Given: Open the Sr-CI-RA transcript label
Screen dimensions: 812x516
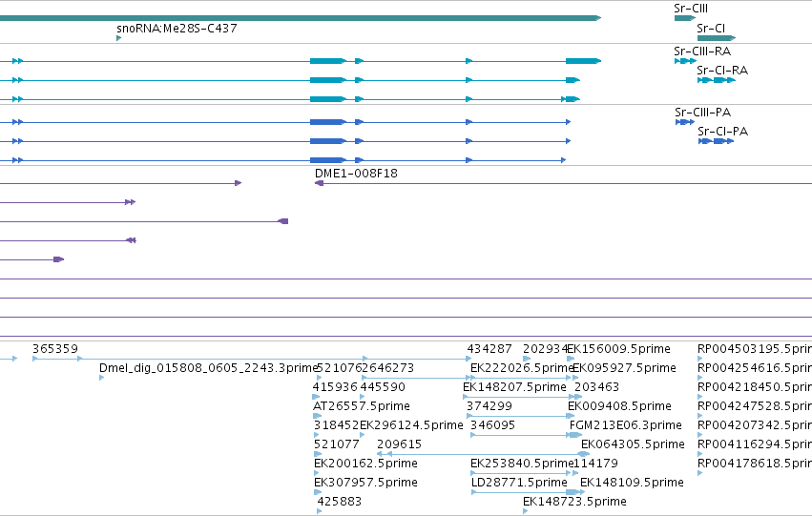Looking at the screenshot, I should click(722, 70).
